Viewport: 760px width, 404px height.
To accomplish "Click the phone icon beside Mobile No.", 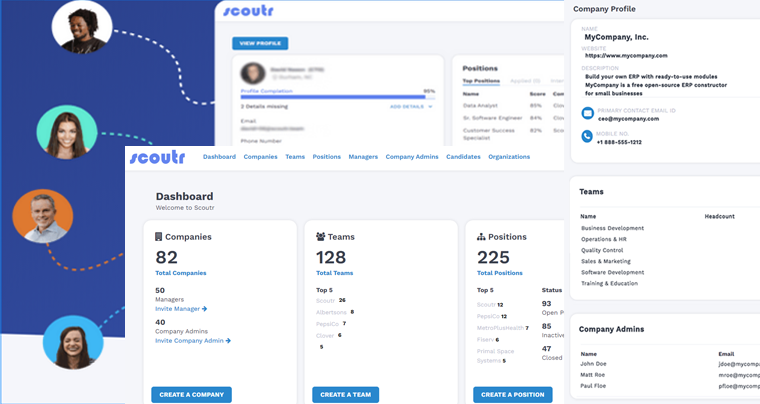I will 587,137.
